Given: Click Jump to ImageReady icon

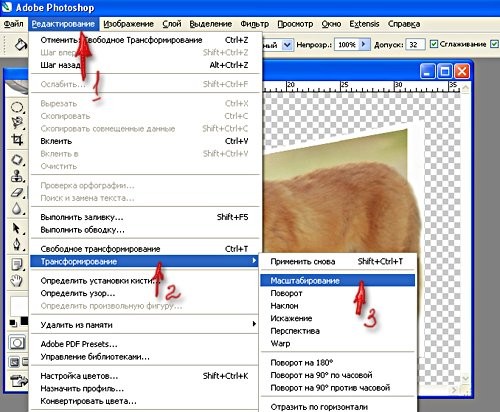Looking at the screenshot, I should pos(19,380).
